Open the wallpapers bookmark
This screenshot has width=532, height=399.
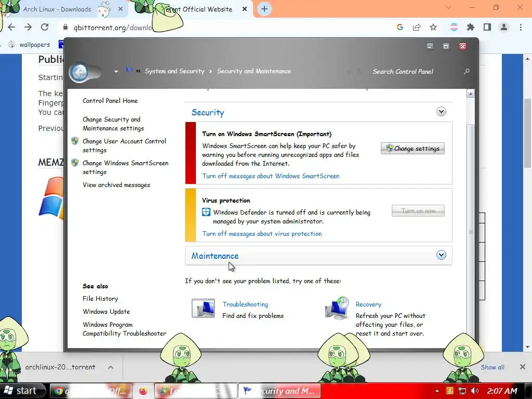click(x=29, y=45)
